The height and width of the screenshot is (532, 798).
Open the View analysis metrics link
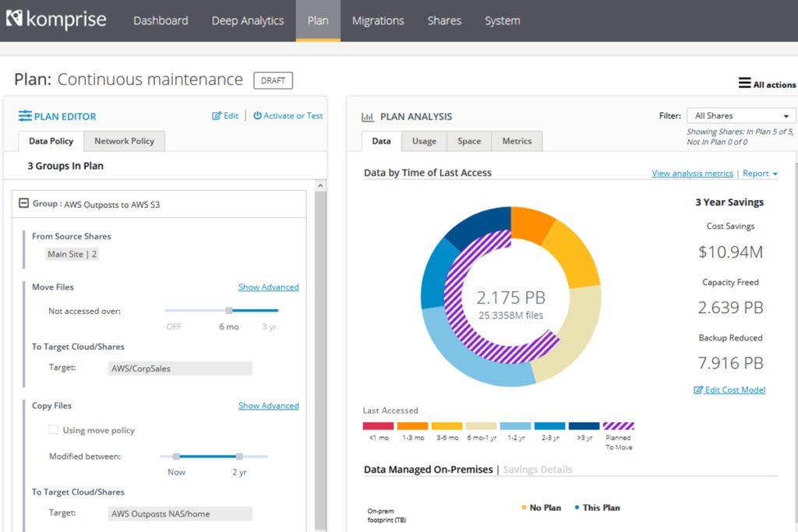(692, 174)
